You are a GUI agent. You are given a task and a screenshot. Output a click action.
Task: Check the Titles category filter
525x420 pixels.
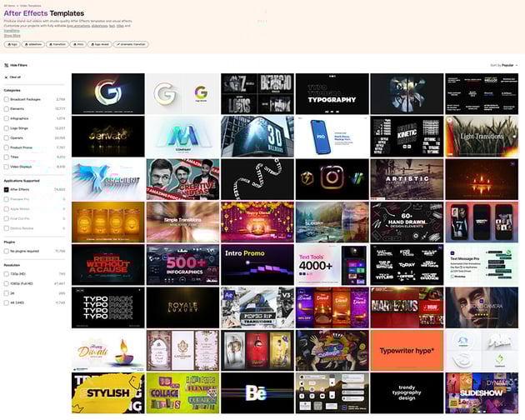(x=7, y=157)
